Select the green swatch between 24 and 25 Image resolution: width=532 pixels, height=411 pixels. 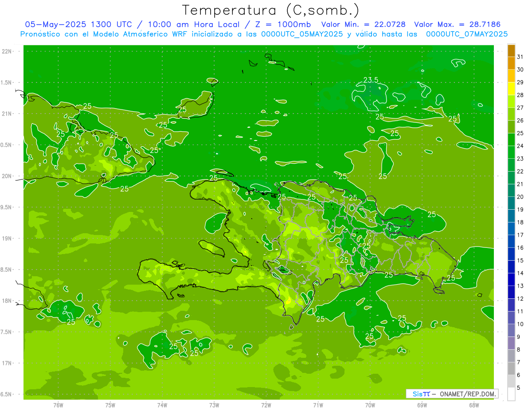click(512, 140)
